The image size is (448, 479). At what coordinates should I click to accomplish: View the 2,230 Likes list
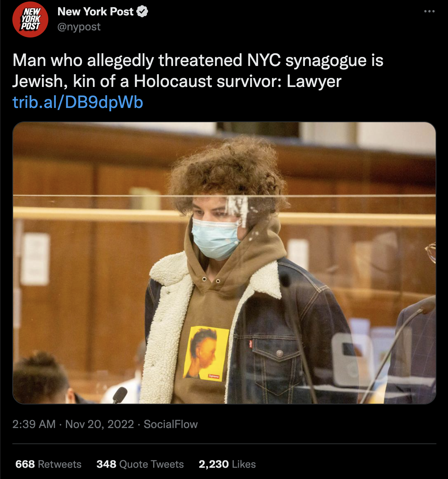tap(227, 464)
